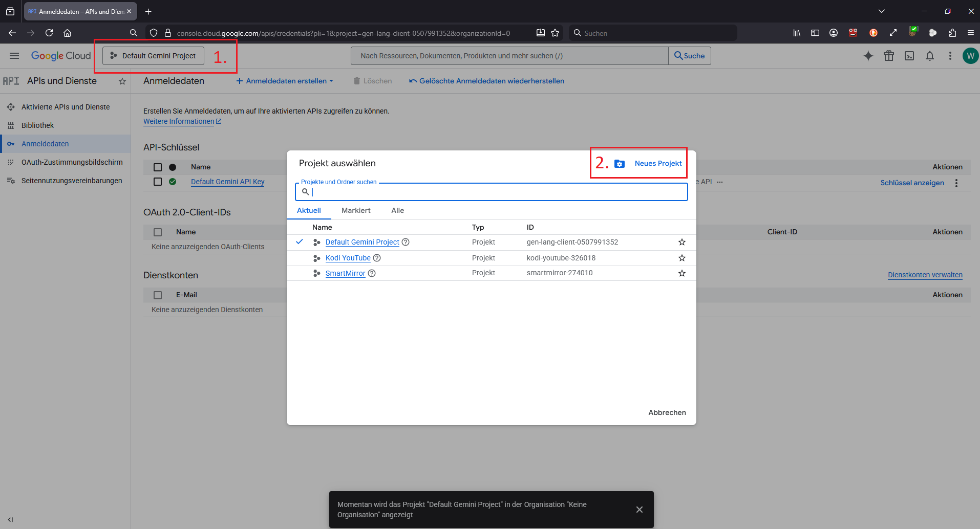The height and width of the screenshot is (529, 980).
Task: Star the SmartMirror project row
Action: tap(682, 273)
